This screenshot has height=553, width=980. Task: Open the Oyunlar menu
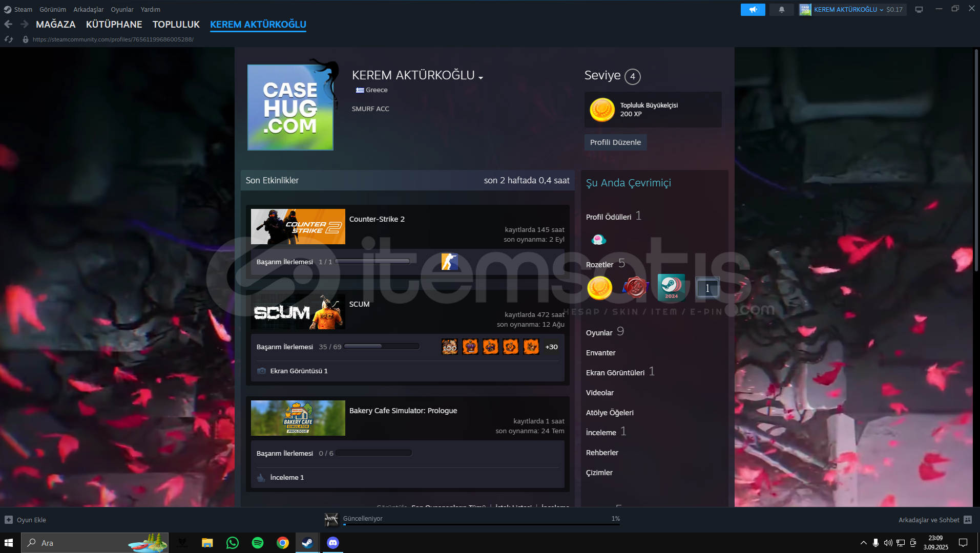(122, 9)
